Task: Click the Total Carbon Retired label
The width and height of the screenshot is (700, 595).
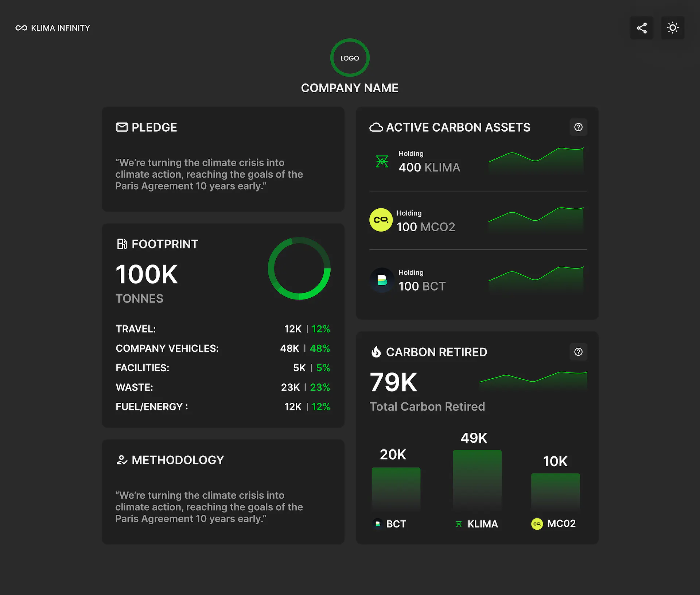Action: tap(427, 406)
